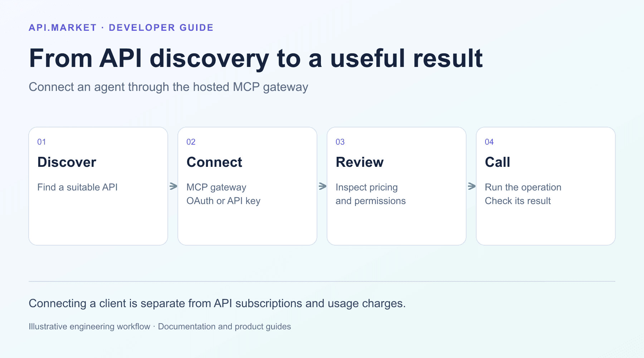Click the 'MCP gateway' line
The height and width of the screenshot is (358, 644).
(216, 187)
